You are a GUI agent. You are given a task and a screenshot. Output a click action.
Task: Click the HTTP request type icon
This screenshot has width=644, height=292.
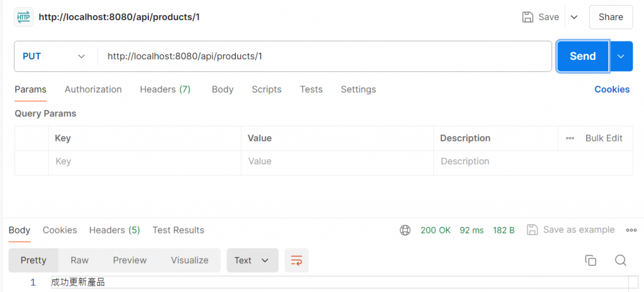23,17
